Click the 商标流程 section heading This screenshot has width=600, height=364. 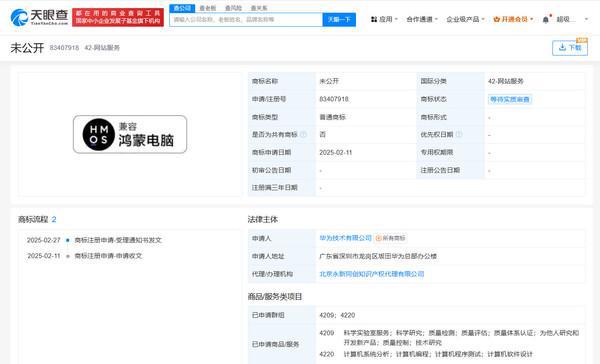click(x=33, y=219)
